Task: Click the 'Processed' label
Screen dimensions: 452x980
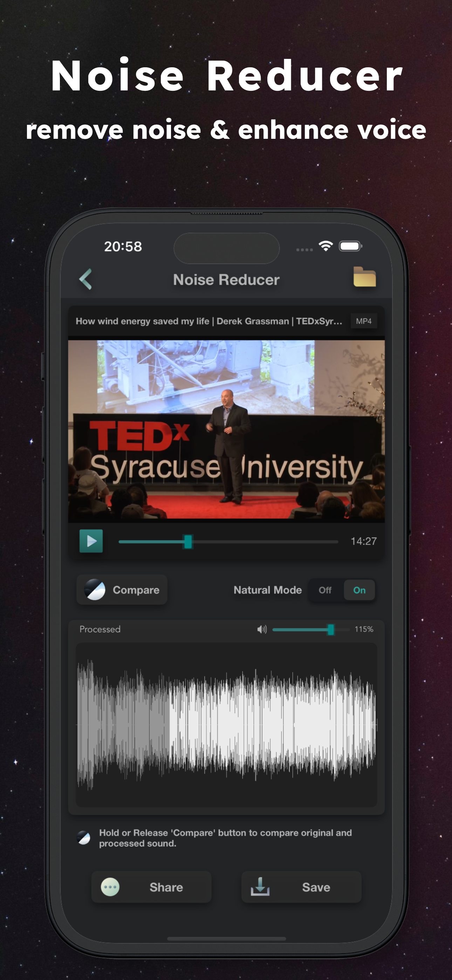Action: (100, 629)
